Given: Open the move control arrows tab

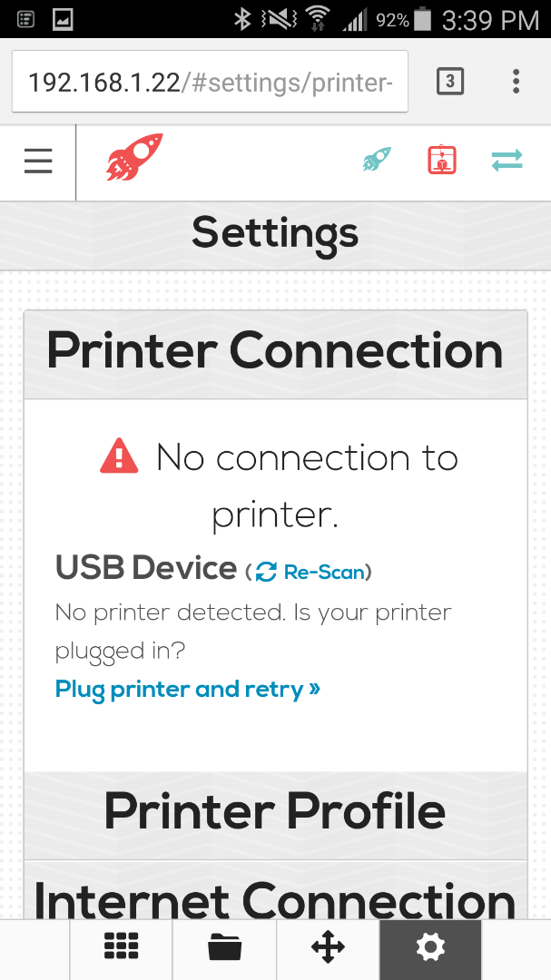Looking at the screenshot, I should click(x=328, y=948).
